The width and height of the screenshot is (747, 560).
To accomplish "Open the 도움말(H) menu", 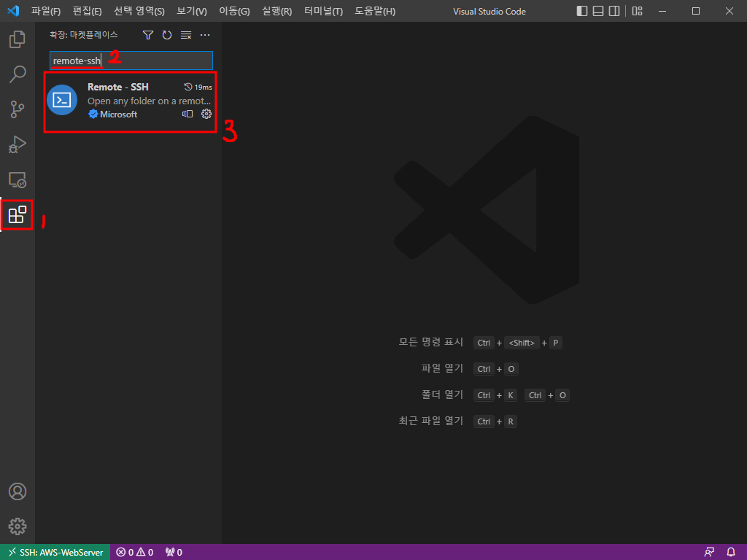I will click(375, 11).
